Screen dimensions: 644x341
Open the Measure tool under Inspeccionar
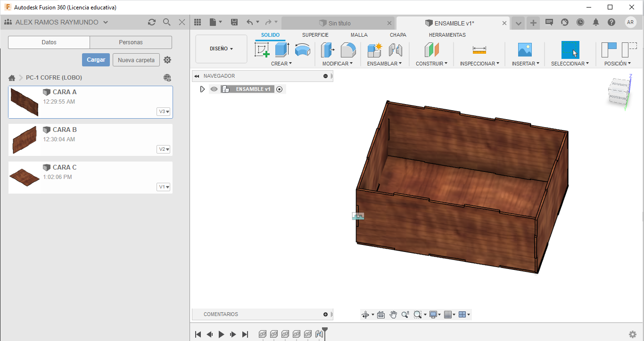click(x=479, y=50)
